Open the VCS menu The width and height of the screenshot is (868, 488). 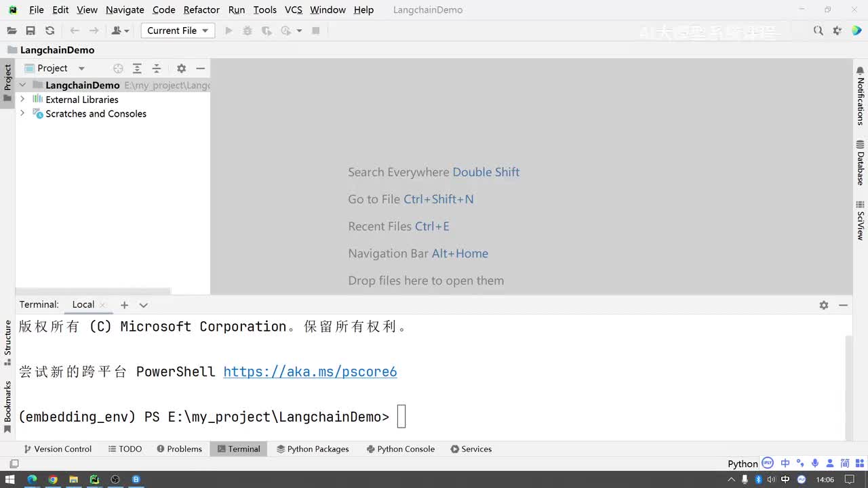point(294,9)
